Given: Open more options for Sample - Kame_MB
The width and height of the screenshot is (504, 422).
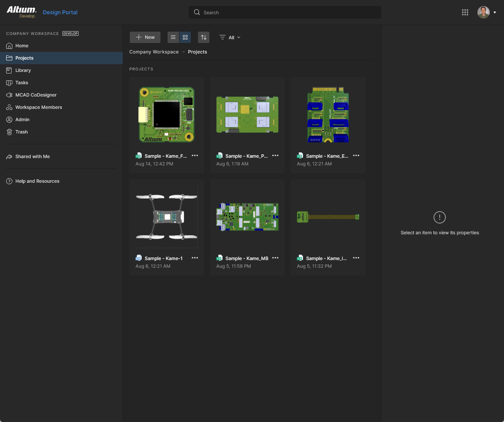Looking at the screenshot, I should [275, 258].
